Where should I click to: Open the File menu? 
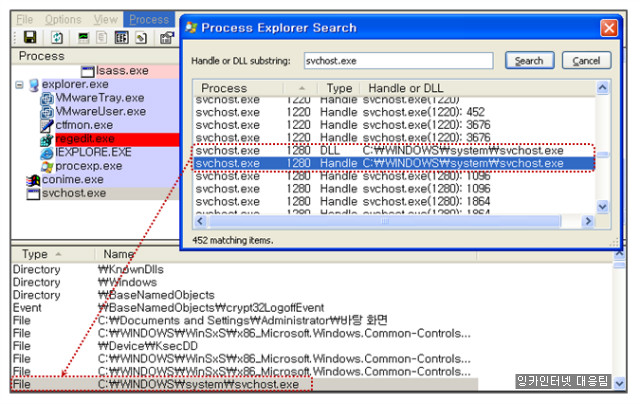pyautogui.click(x=24, y=19)
